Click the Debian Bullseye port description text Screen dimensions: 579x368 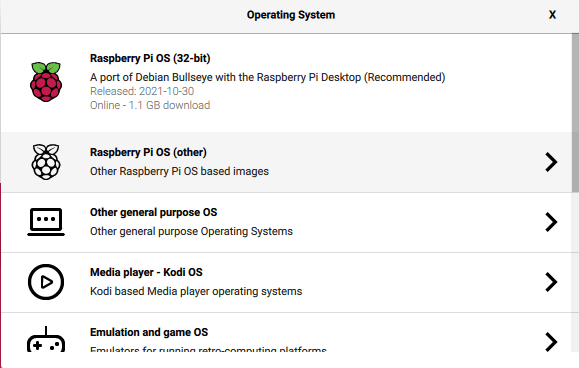pyautogui.click(x=268, y=77)
